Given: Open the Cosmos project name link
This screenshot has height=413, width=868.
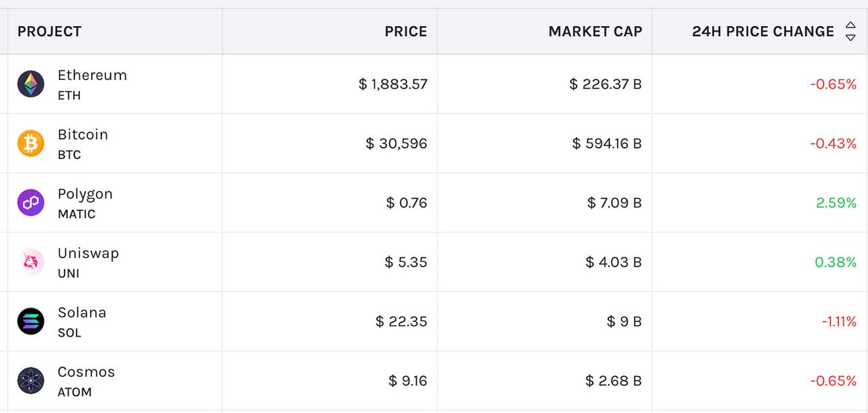Looking at the screenshot, I should [x=86, y=372].
